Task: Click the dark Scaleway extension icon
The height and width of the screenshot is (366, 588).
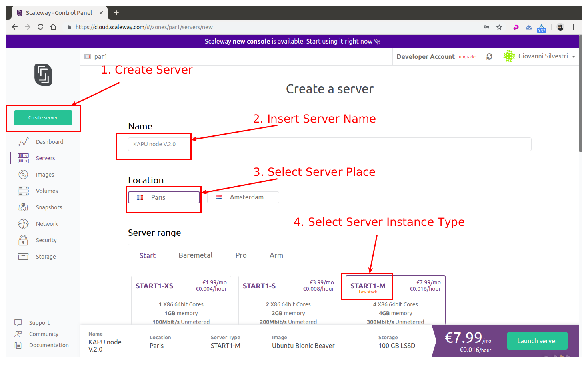Action: (560, 27)
